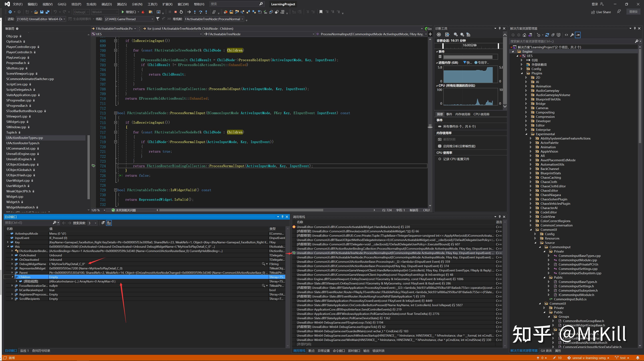Expand the Key variable row
The width and height of the screenshot is (644, 361).
point(8,242)
